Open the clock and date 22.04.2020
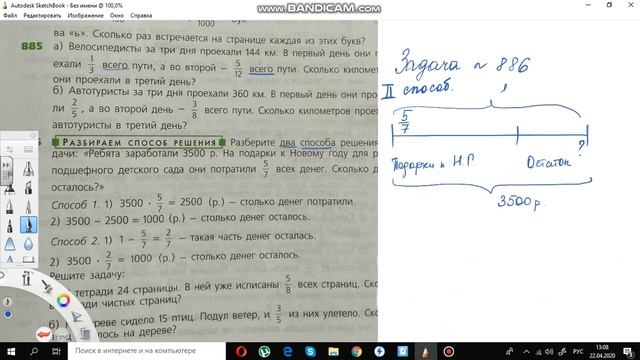The height and width of the screenshot is (360, 640). [602, 351]
